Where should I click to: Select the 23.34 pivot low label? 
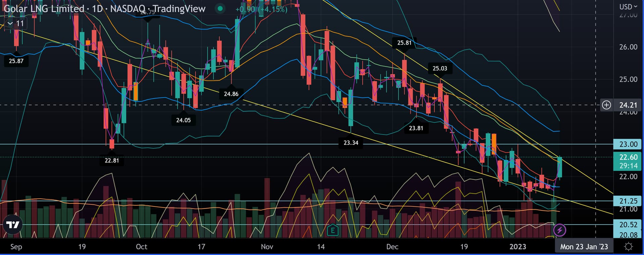[x=351, y=143]
